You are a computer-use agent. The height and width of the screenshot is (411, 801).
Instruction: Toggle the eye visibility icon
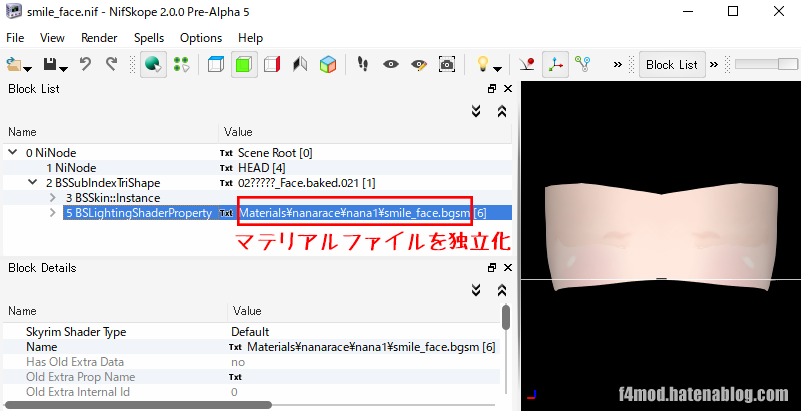point(391,64)
